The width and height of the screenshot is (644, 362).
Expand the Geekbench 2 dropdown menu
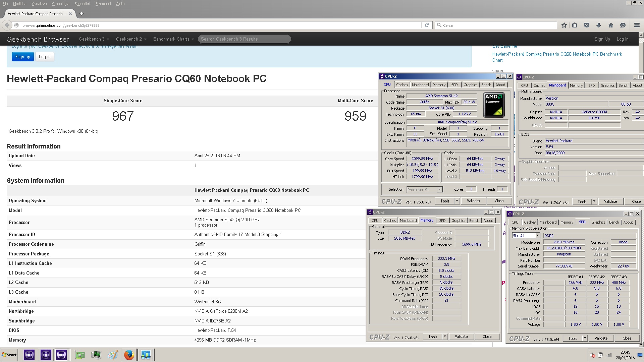pos(131,39)
